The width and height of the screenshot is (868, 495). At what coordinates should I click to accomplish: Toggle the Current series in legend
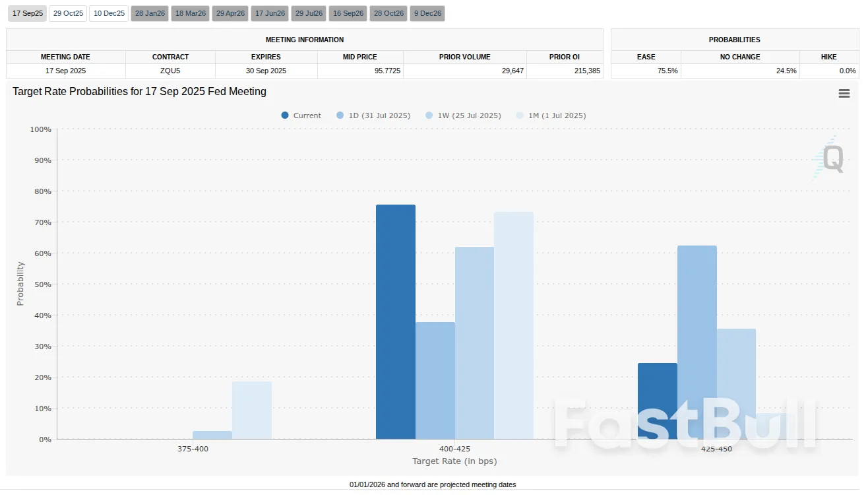click(x=301, y=115)
